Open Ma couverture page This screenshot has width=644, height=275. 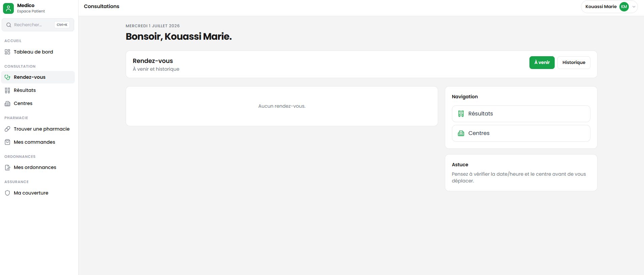click(38, 193)
